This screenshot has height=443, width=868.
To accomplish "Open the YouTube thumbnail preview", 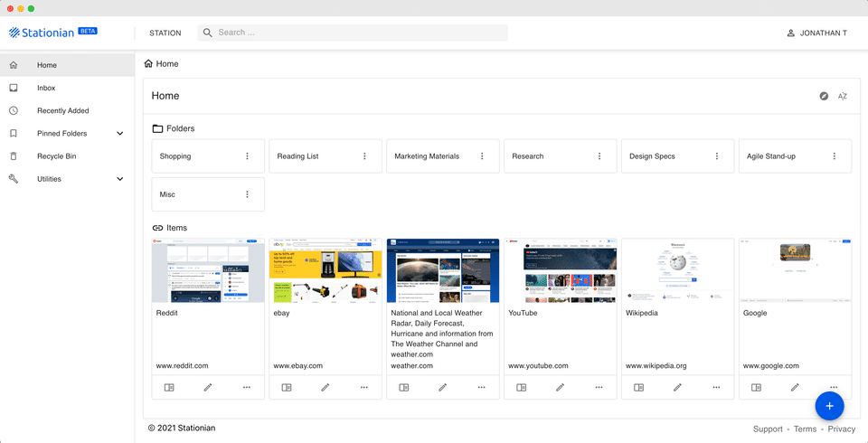I will pos(561,270).
